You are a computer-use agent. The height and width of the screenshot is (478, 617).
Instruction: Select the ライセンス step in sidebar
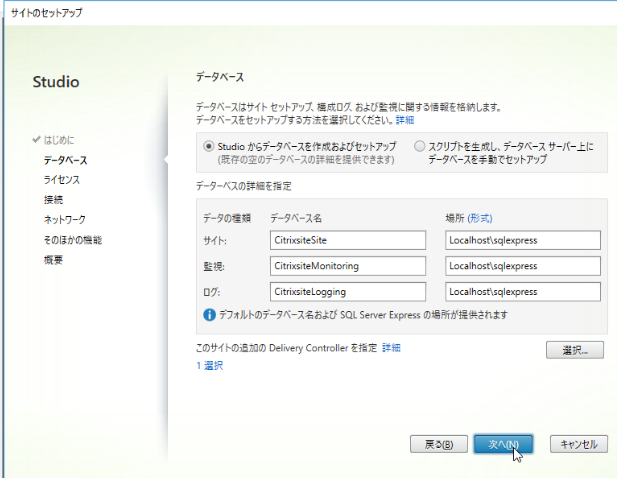[x=61, y=180]
